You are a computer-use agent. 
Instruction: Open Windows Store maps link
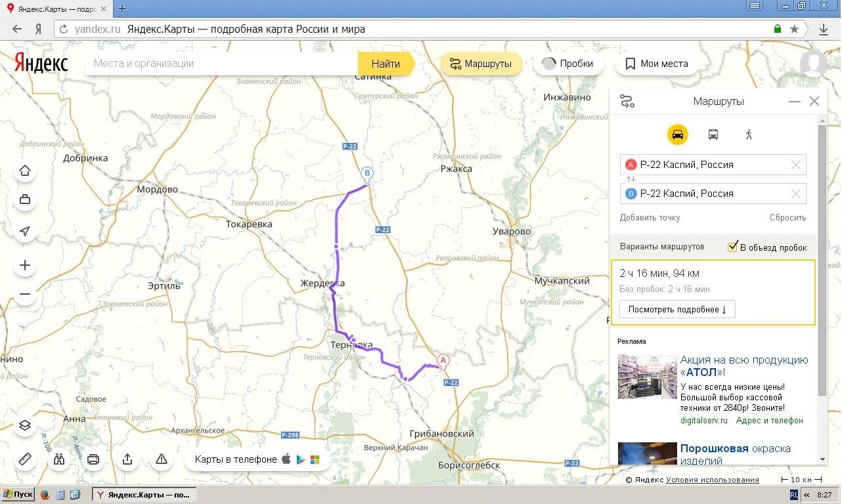(x=315, y=460)
